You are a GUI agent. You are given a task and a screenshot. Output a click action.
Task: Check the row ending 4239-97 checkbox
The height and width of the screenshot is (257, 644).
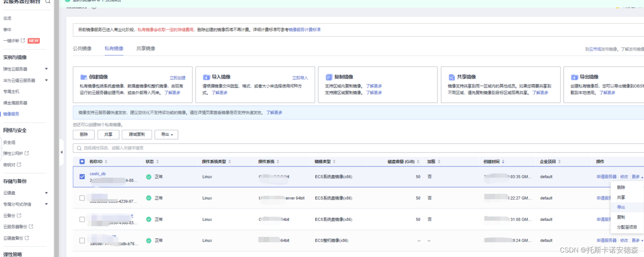[x=82, y=198]
